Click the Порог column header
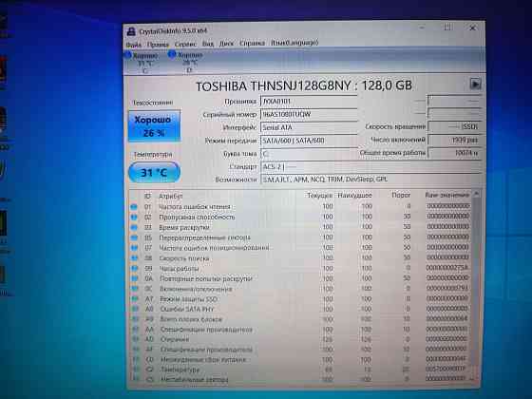 [x=401, y=195]
